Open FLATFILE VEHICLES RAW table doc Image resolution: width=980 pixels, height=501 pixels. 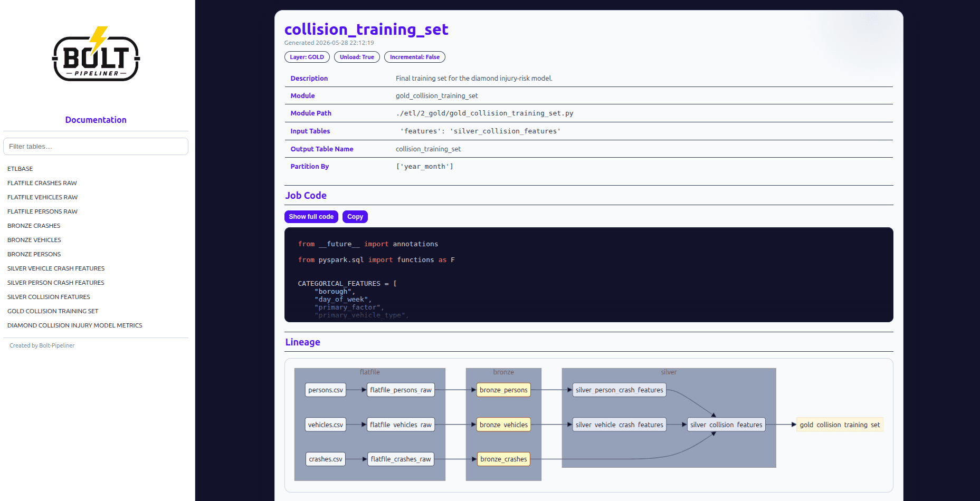42,197
